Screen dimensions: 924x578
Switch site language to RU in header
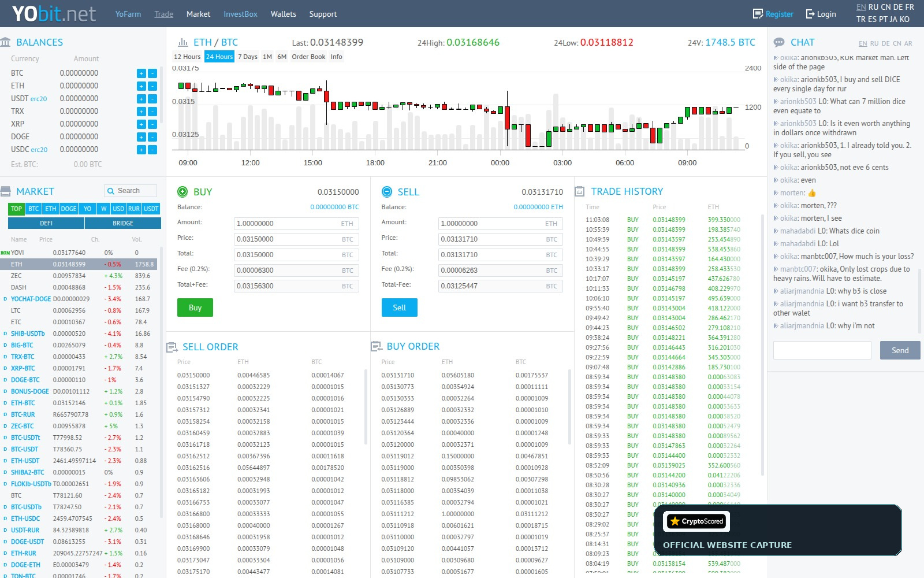(x=874, y=7)
